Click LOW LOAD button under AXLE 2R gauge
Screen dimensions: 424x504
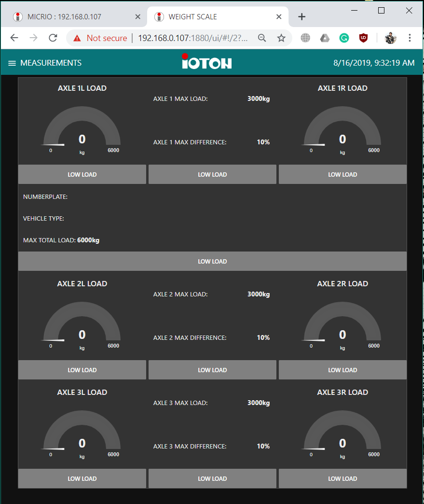[343, 370]
